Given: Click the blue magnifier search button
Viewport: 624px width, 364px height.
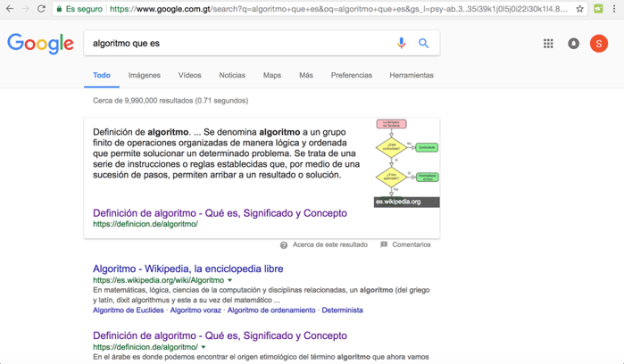Looking at the screenshot, I should (424, 43).
